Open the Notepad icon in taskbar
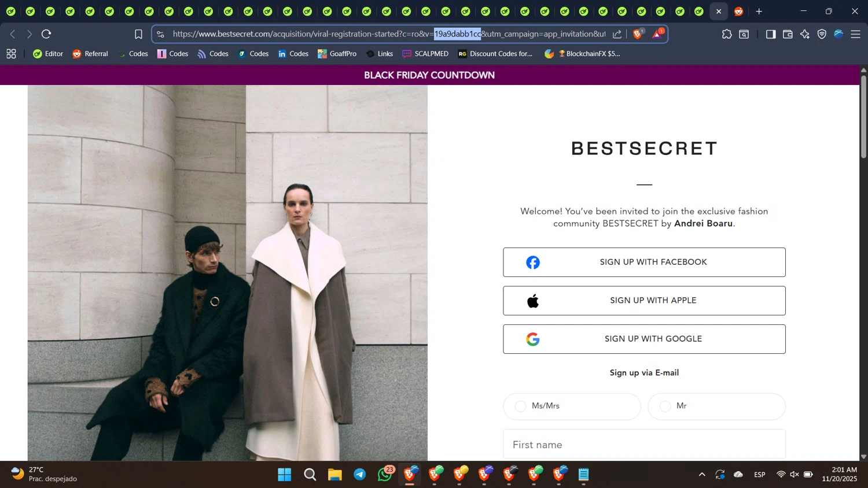Viewport: 868px width, 488px height. [584, 475]
